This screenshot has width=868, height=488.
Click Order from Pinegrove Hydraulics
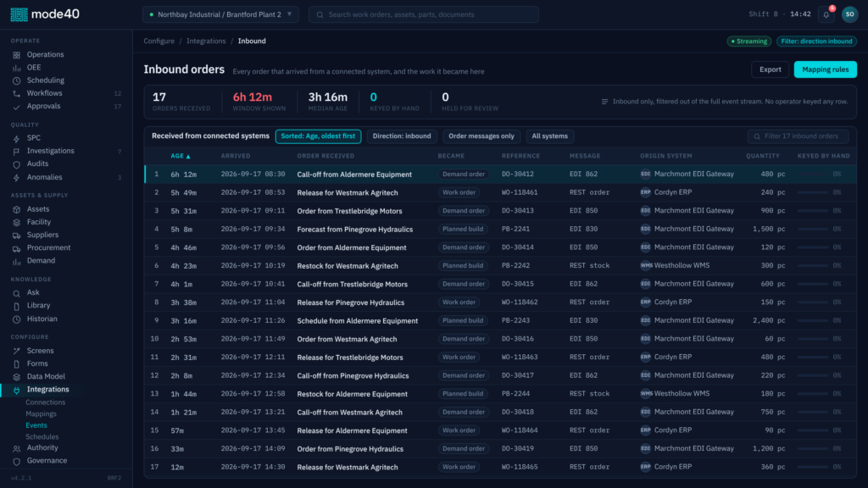tap(350, 449)
